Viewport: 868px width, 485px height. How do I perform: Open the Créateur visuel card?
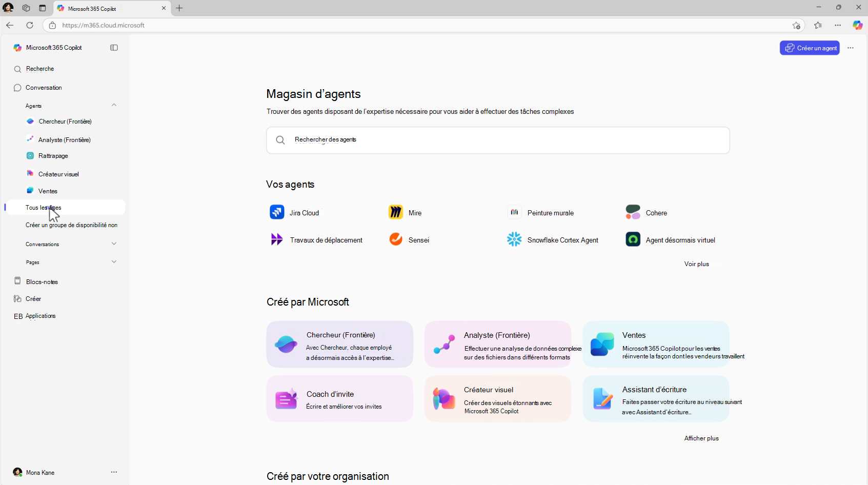497,398
